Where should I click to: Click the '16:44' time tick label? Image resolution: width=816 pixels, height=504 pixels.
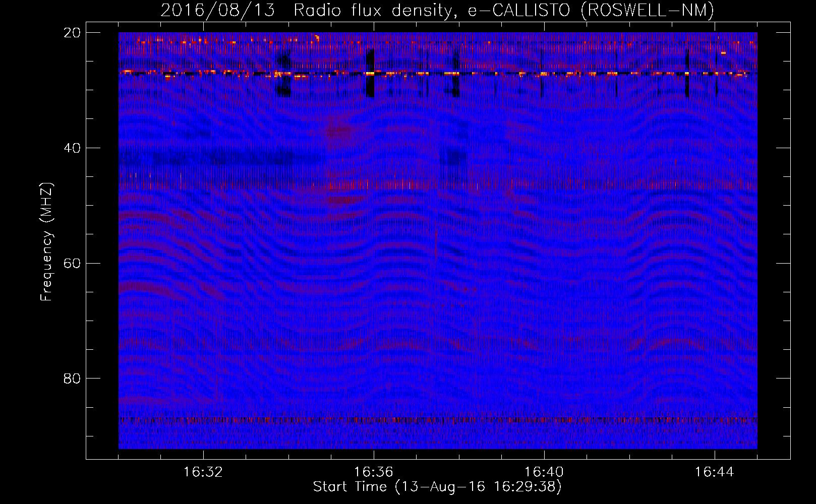tap(714, 472)
